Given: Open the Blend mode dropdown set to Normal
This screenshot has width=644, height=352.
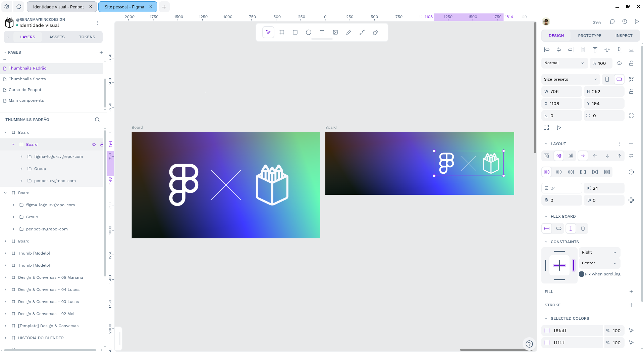Looking at the screenshot, I should (x=564, y=63).
